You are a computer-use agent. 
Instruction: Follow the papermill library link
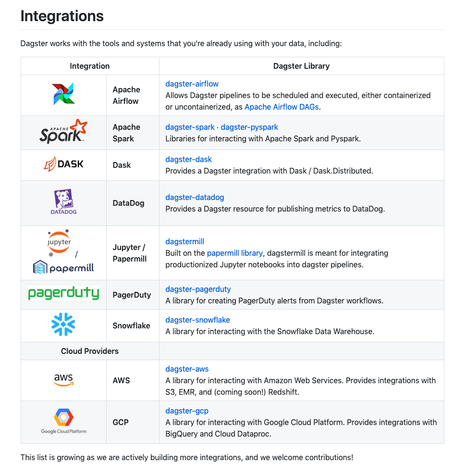tap(235, 253)
